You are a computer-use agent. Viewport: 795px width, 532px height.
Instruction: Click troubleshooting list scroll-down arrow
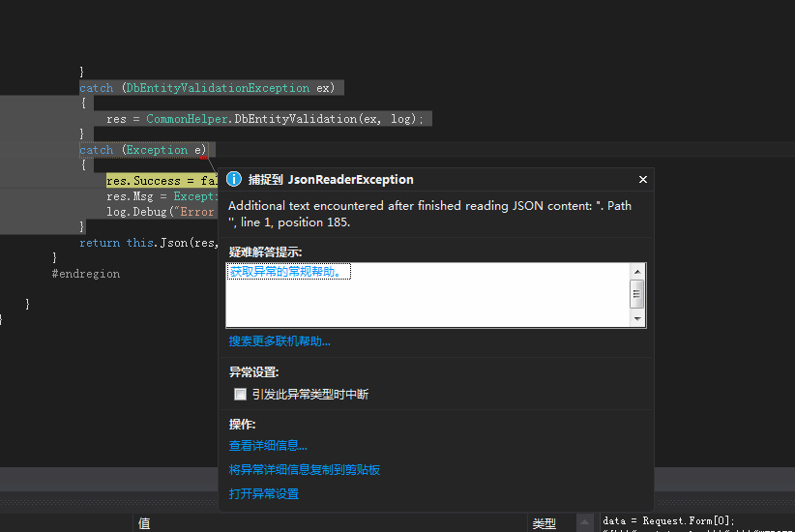(x=637, y=319)
